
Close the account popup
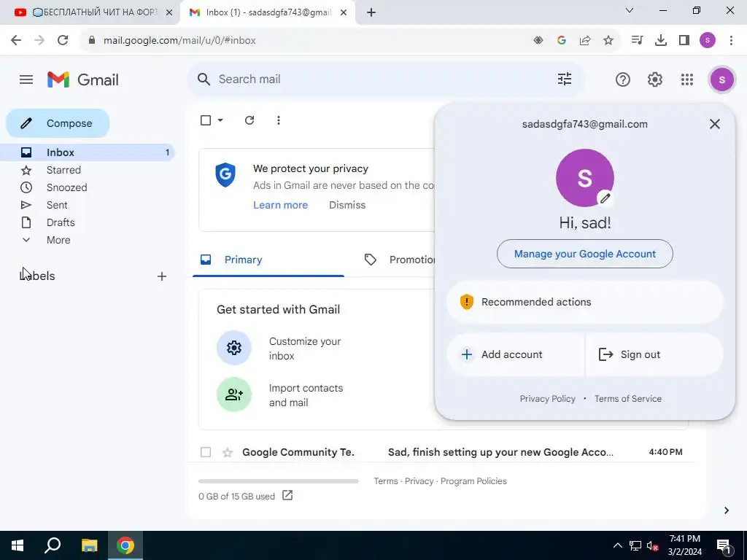tap(715, 124)
